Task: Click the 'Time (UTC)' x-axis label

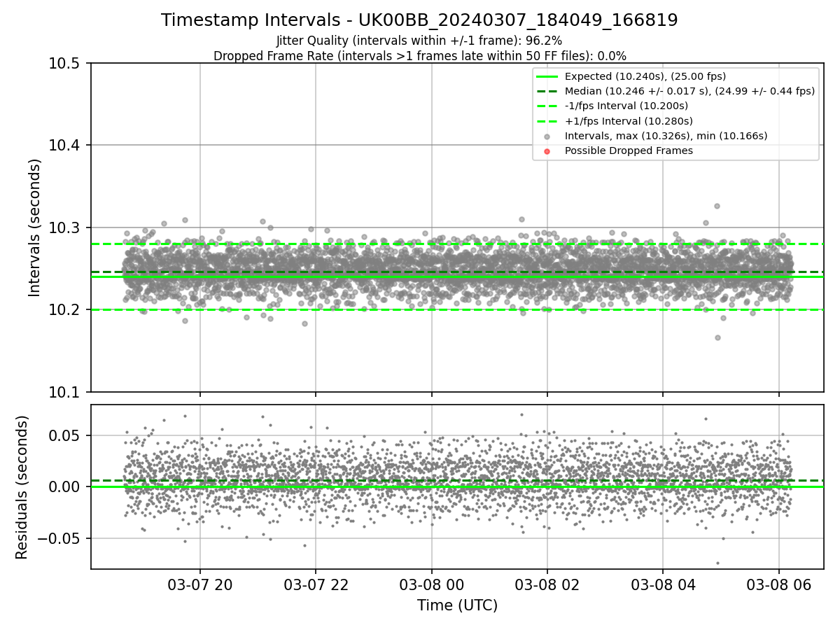Action: (457, 605)
